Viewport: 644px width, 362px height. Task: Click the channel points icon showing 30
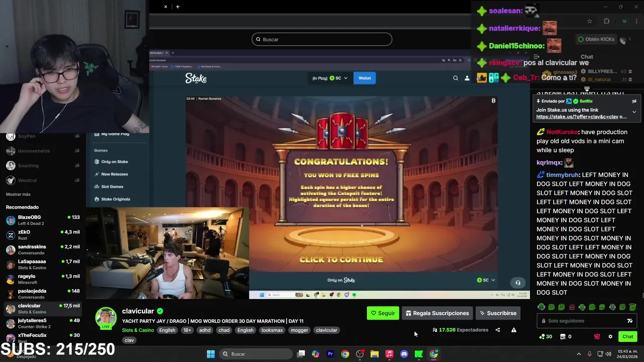(x=545, y=336)
